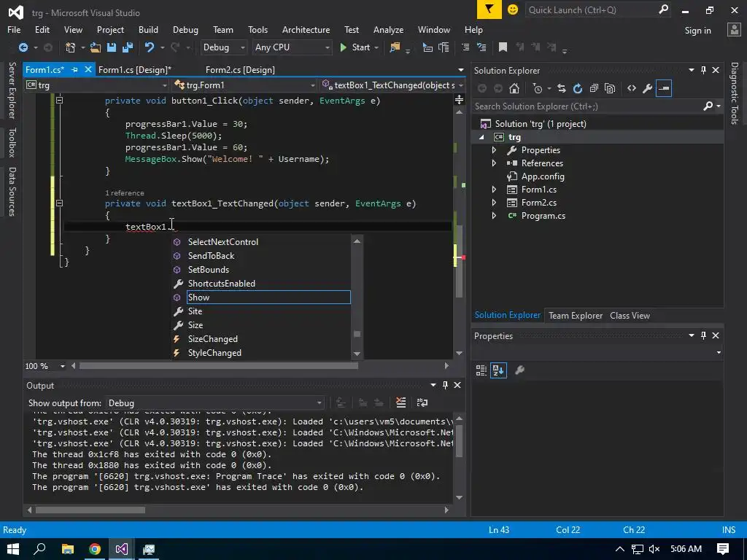
Task: Click the Start debugging button
Action: (355, 47)
